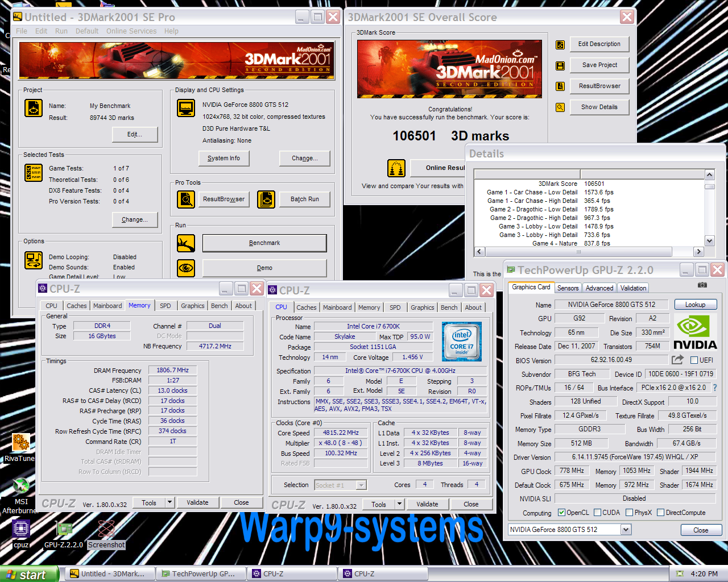Click the Change button under Selected Tests

134,219
